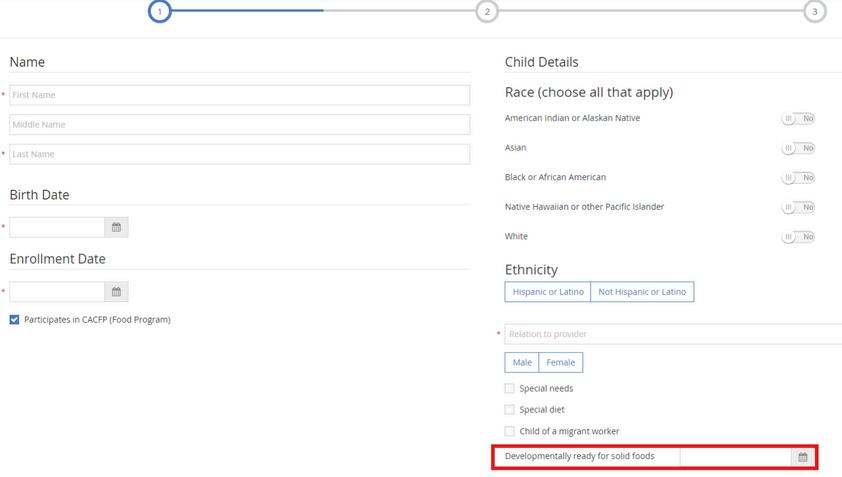Check the Special diet checkbox
Viewport: 842px width, 477px height.
click(510, 410)
